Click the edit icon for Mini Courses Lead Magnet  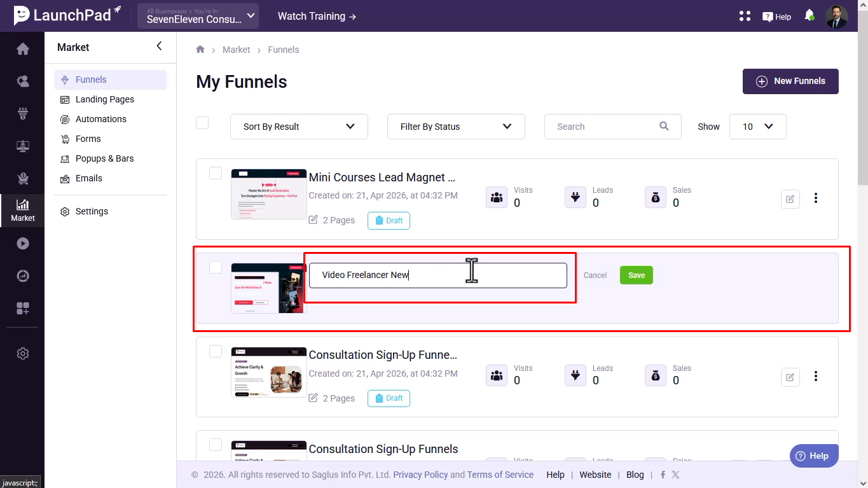(x=790, y=199)
